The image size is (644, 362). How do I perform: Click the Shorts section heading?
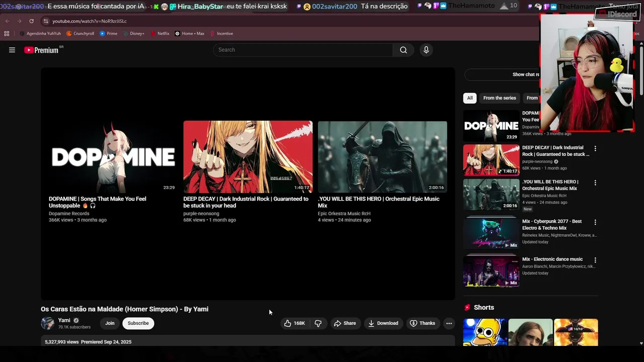pos(484,308)
